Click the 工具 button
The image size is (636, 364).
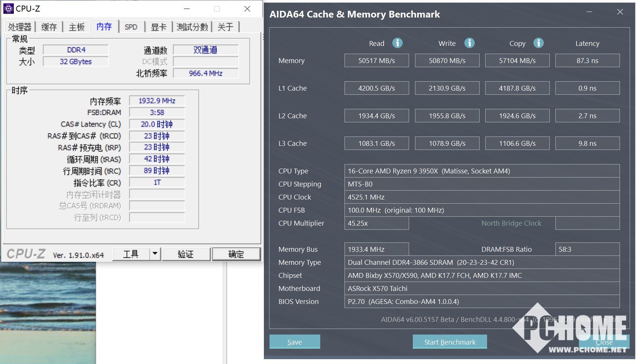(x=131, y=254)
